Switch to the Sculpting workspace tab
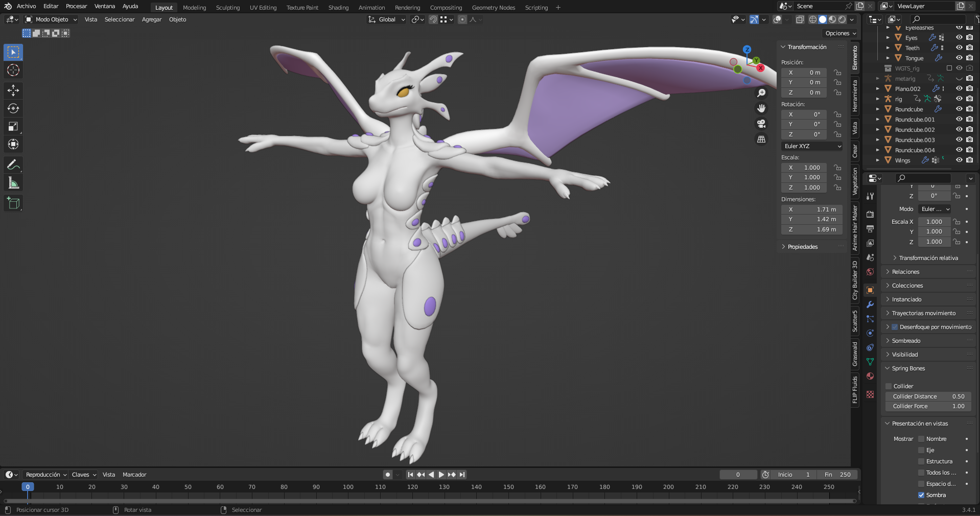Image resolution: width=980 pixels, height=516 pixels. pos(228,8)
